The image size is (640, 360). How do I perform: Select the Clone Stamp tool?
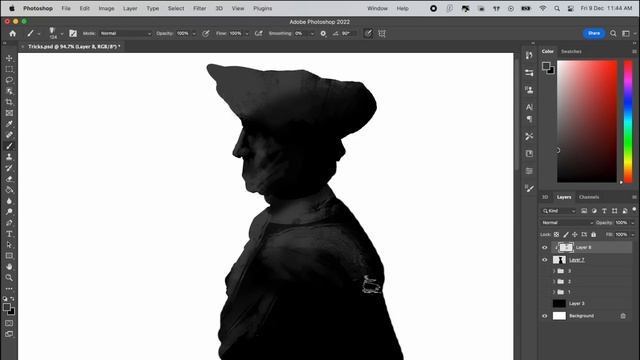click(x=9, y=157)
